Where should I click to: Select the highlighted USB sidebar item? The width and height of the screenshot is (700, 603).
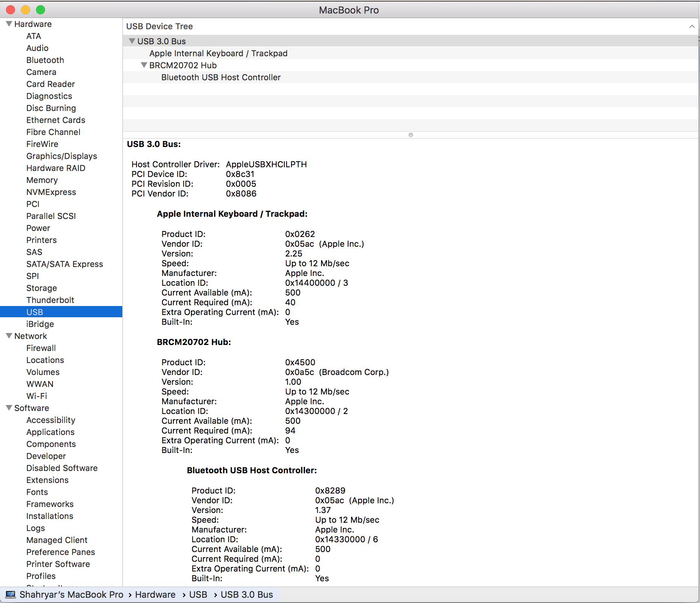(61, 312)
